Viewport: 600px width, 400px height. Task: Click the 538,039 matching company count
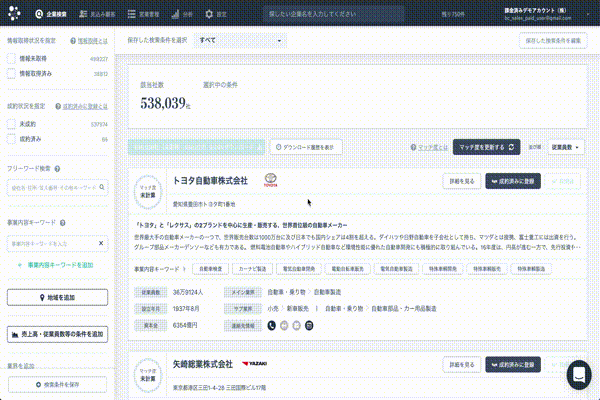point(163,103)
